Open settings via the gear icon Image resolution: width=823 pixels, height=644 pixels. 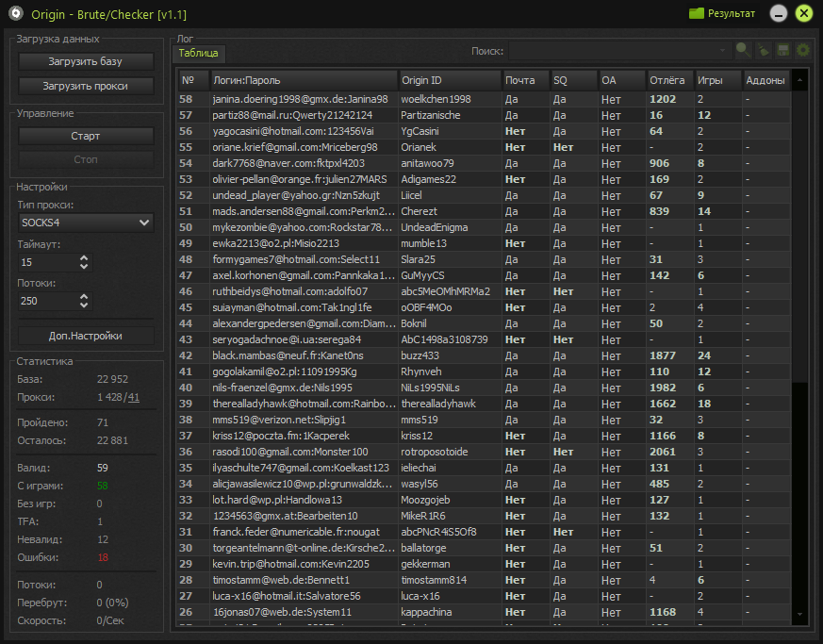click(x=803, y=50)
